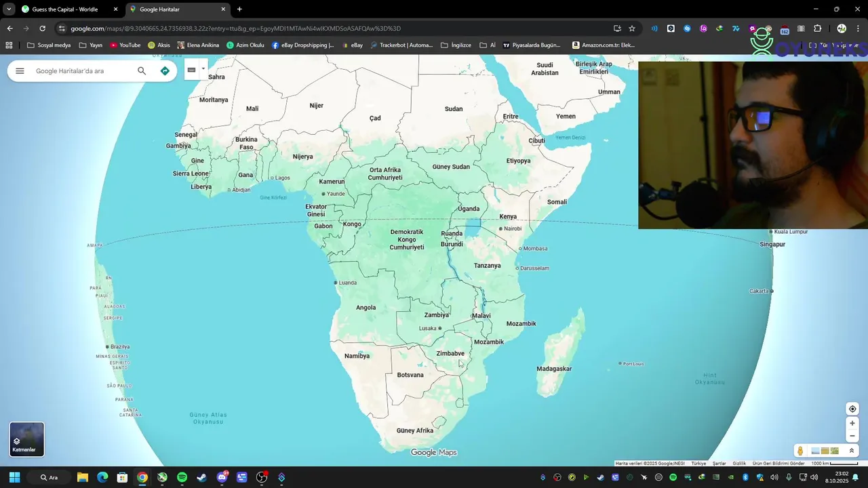Click the taskbar Ara search box
The width and height of the screenshot is (868, 488).
tap(49, 477)
